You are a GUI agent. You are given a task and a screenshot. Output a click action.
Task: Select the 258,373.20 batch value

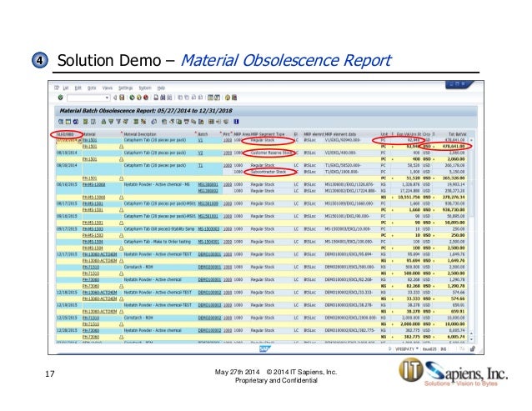(454, 191)
